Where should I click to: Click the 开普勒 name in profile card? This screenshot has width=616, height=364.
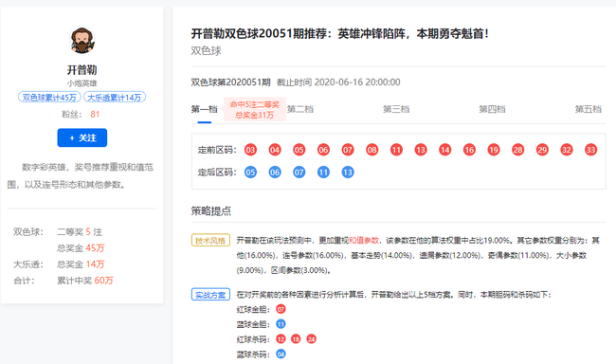pyautogui.click(x=82, y=70)
